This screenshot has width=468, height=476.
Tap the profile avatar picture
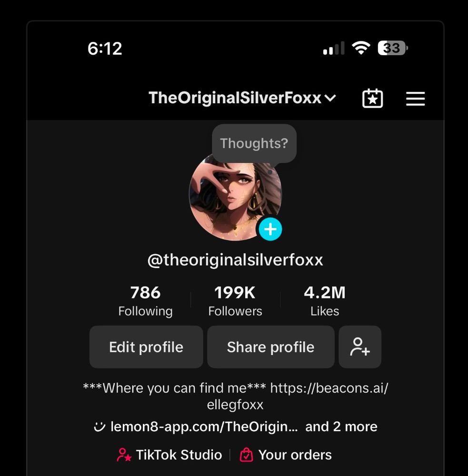[x=235, y=197]
